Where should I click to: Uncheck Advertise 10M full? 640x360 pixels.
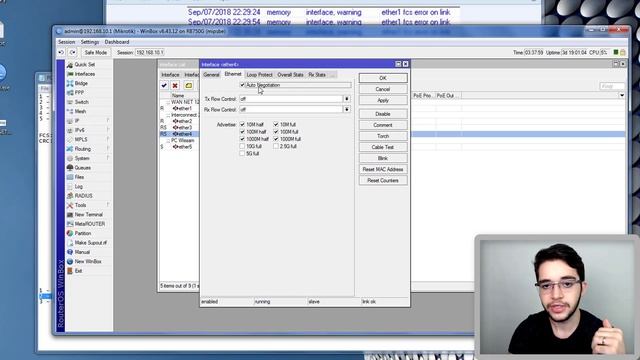point(276,124)
